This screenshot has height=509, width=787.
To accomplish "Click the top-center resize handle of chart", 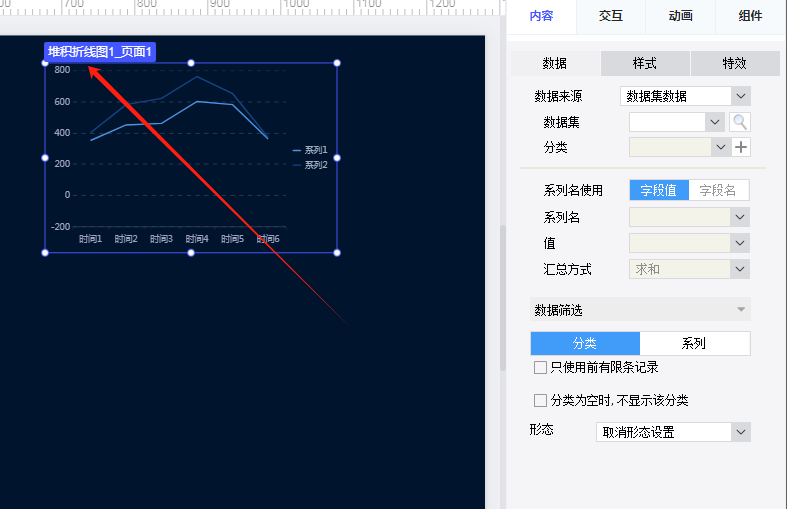I will click(191, 63).
